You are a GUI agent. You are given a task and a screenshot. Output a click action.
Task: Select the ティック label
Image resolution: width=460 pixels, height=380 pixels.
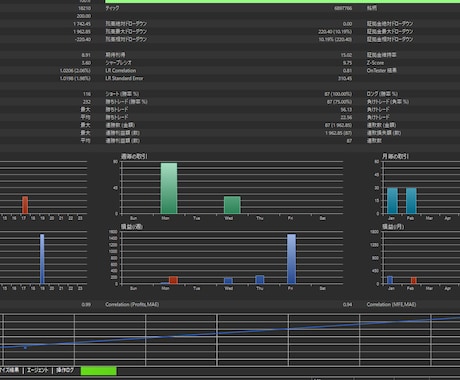112,8
